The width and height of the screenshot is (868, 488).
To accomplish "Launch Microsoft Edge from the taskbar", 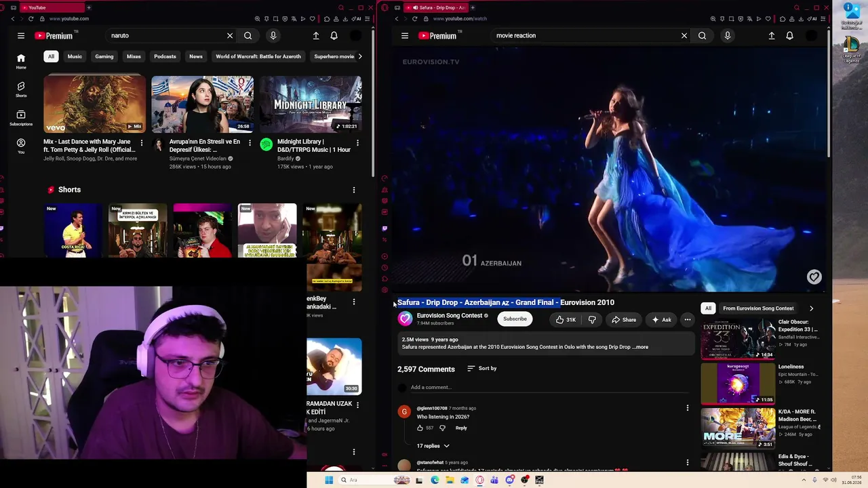I will [x=435, y=481].
